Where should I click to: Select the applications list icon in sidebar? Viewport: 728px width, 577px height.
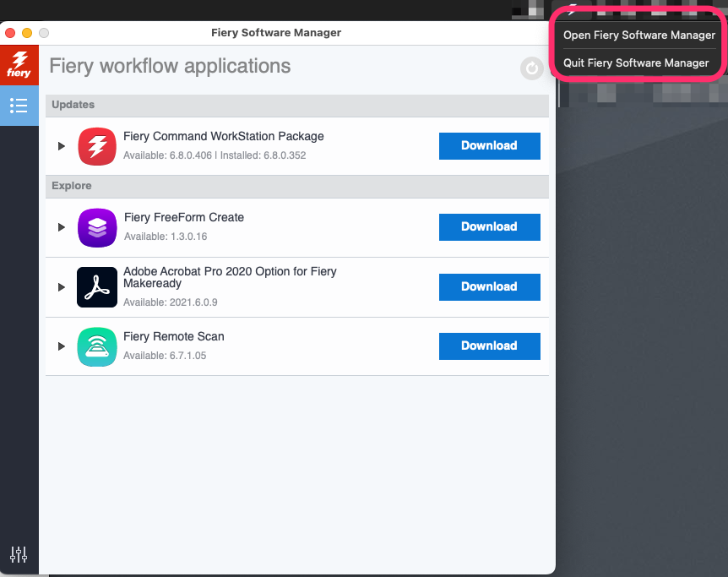(19, 106)
